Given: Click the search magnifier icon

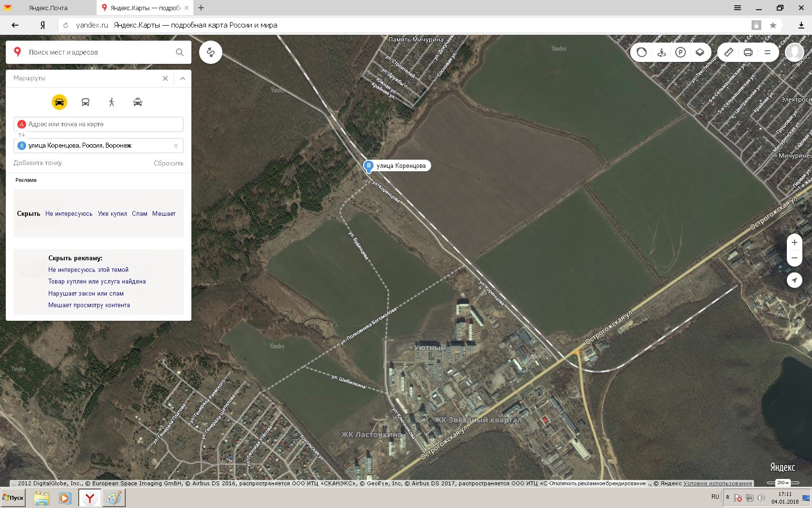Looking at the screenshot, I should pyautogui.click(x=180, y=52).
